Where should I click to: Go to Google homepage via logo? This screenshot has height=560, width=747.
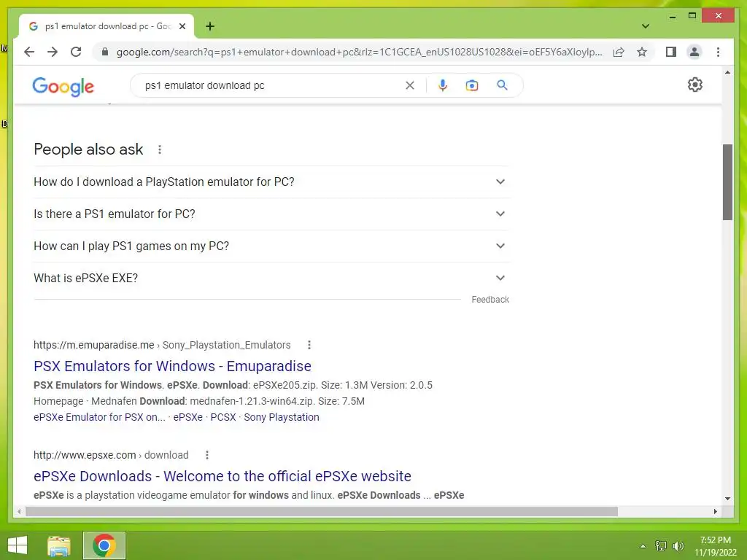coord(63,86)
